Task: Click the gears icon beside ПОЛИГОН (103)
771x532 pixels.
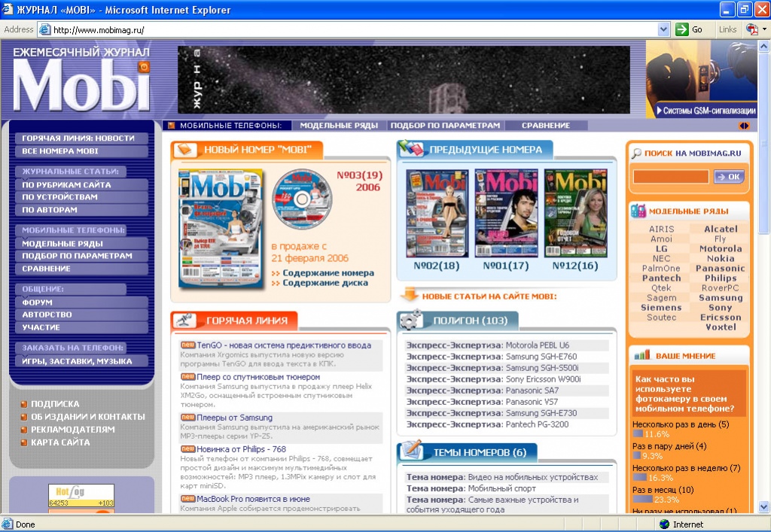Action: (x=411, y=320)
